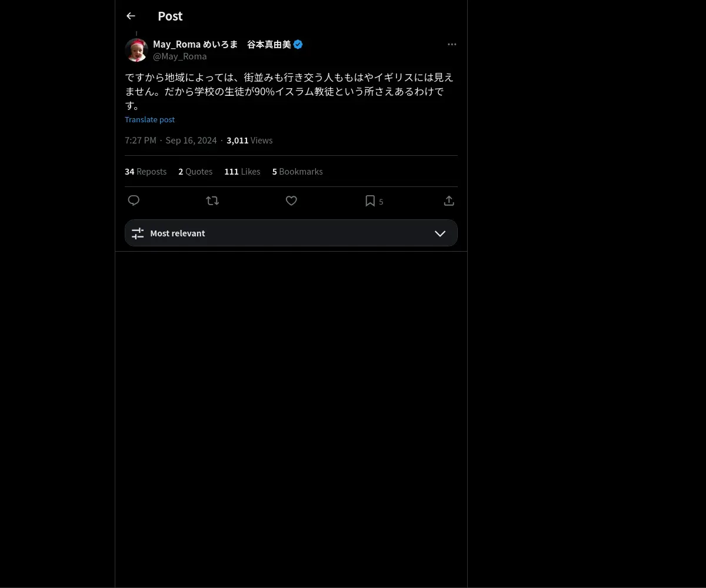View the 34 Reposts list

click(x=146, y=172)
